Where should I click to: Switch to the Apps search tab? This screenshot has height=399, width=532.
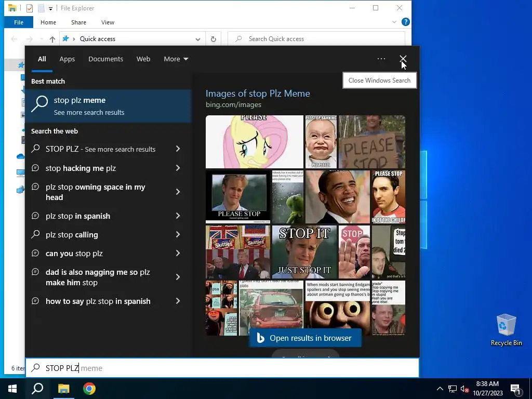tap(67, 59)
